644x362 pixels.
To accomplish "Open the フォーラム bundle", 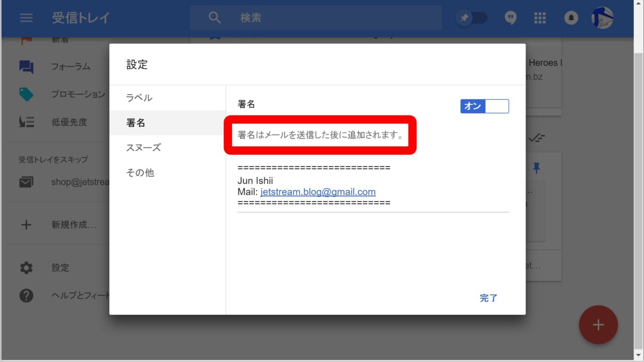I will coord(70,66).
